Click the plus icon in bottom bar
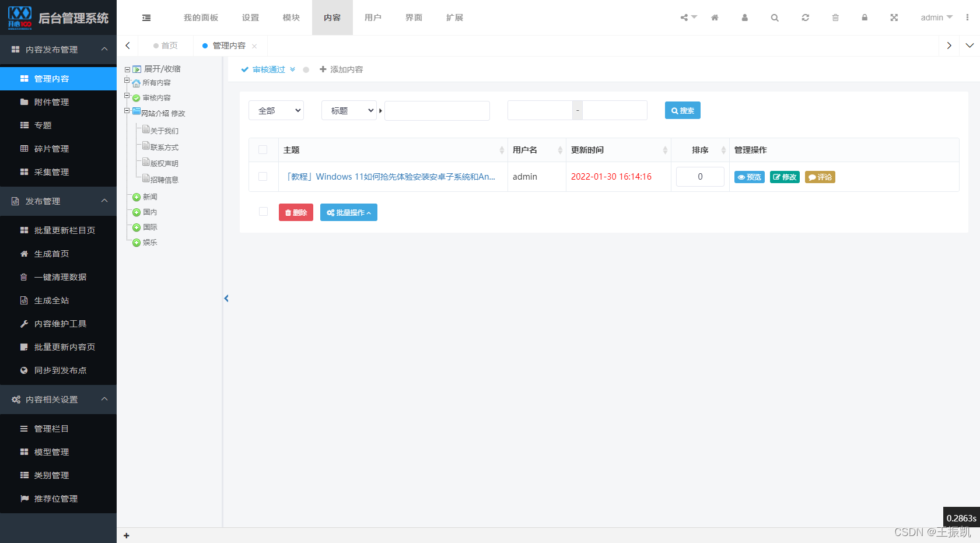The height and width of the screenshot is (543, 980). point(127,535)
